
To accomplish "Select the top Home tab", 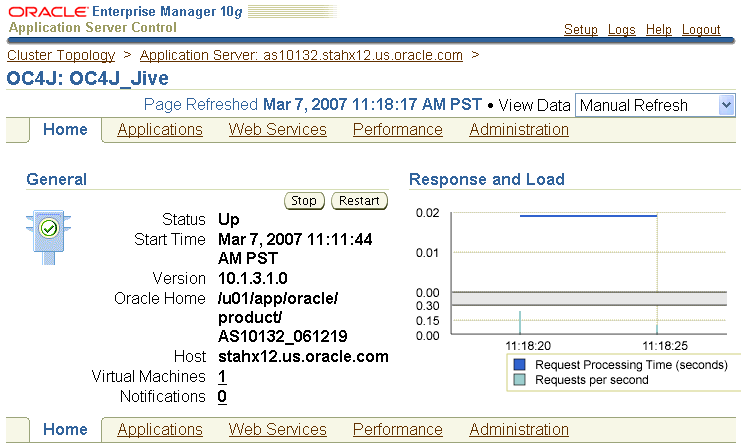I will (65, 129).
